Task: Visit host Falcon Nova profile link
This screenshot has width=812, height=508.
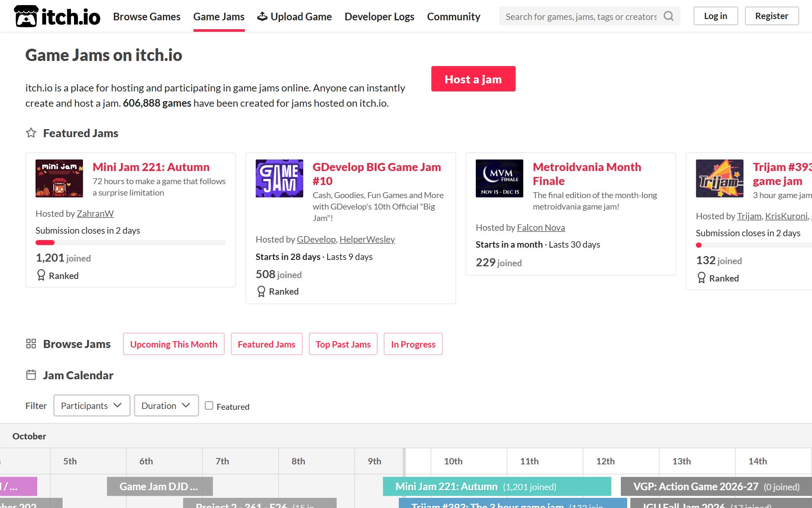Action: coord(541,227)
